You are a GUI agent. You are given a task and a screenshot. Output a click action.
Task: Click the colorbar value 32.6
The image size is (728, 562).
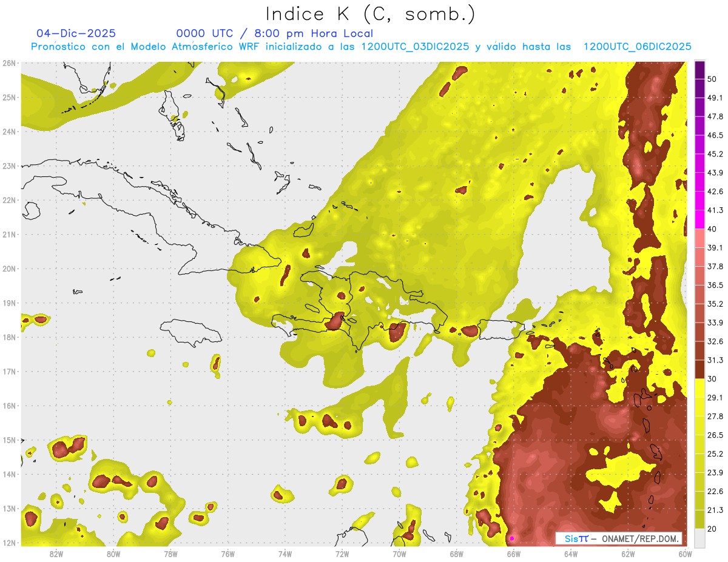click(715, 341)
